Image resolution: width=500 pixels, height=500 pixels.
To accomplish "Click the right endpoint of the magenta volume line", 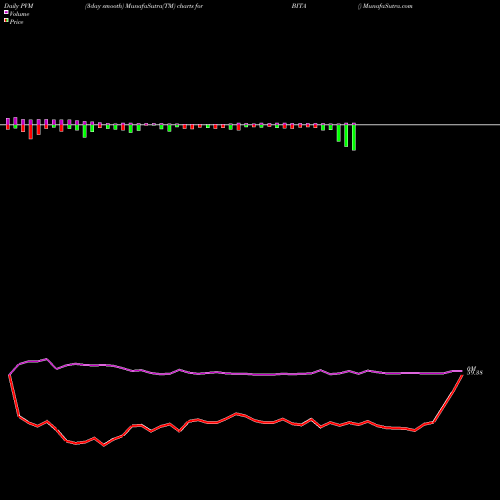I will [462, 371].
